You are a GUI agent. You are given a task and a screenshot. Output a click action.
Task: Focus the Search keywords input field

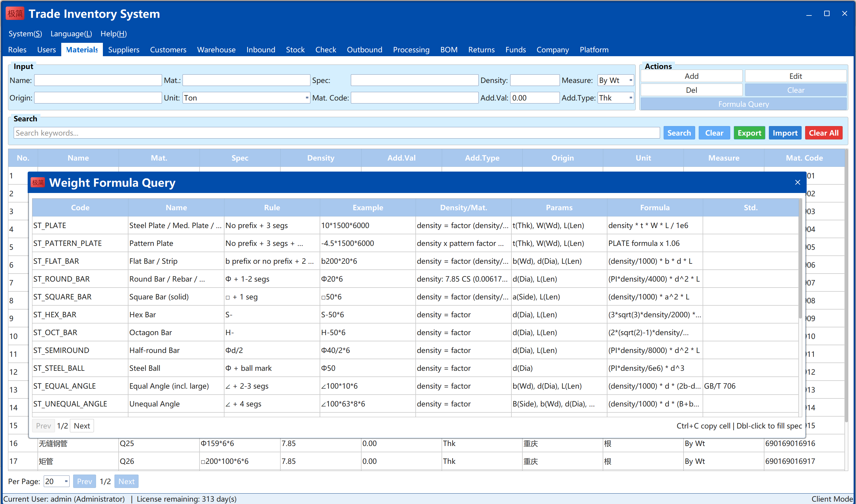(336, 133)
